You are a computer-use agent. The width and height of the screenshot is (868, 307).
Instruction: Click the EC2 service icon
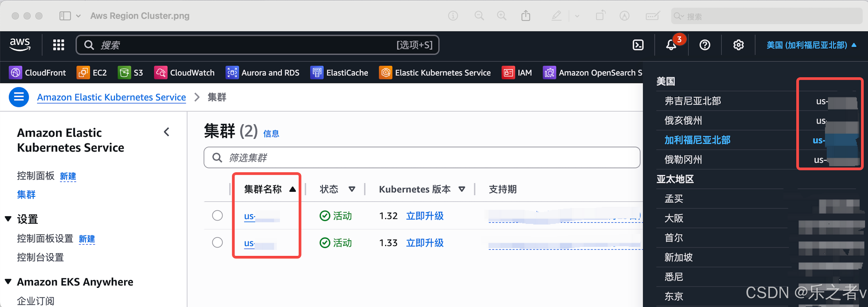83,72
